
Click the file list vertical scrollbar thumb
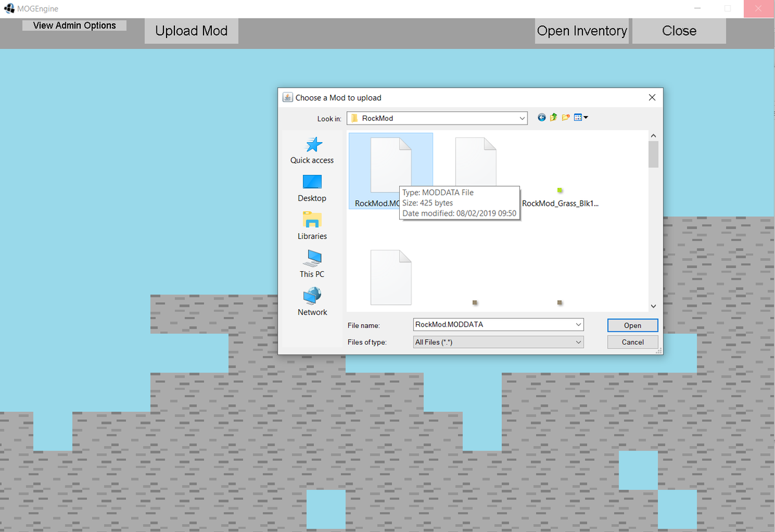pos(653,154)
